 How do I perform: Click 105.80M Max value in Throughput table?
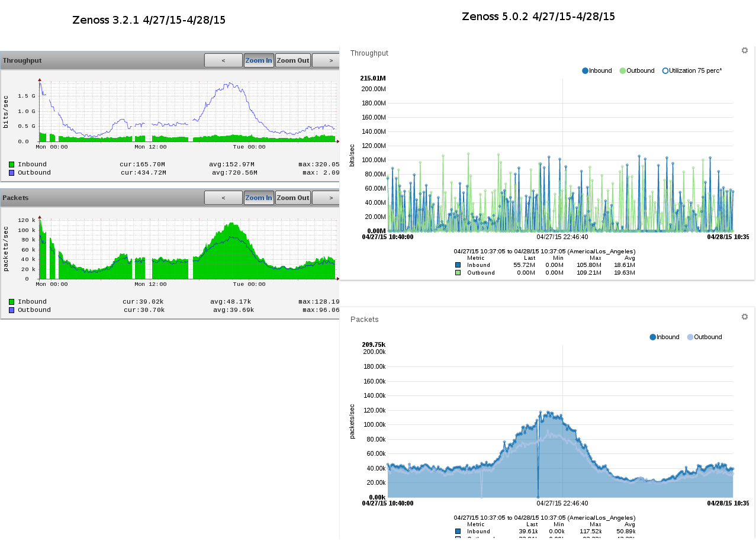coord(589,265)
